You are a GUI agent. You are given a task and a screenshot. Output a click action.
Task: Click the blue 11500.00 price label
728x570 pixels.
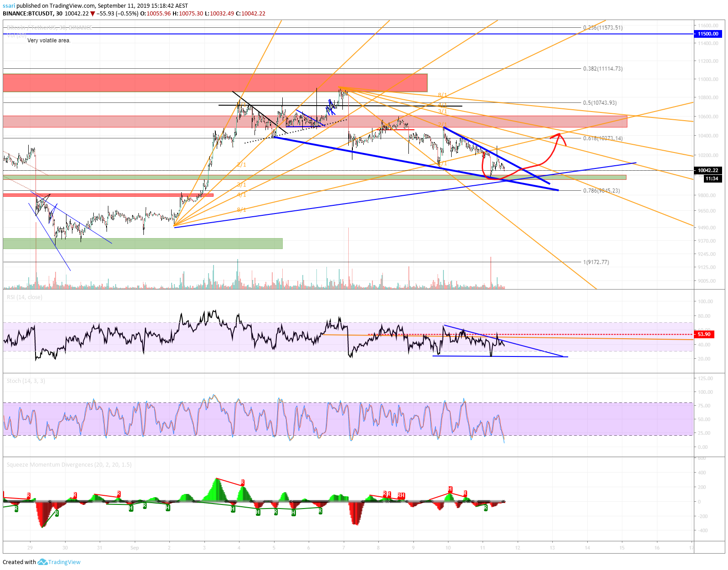tap(708, 34)
